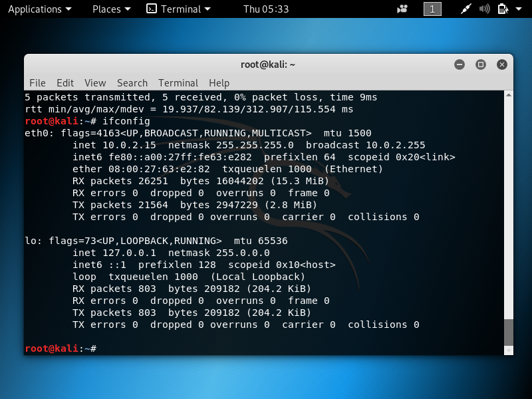Click the scrollbar up arrow
Screen dimensions: 532x399
508,95
